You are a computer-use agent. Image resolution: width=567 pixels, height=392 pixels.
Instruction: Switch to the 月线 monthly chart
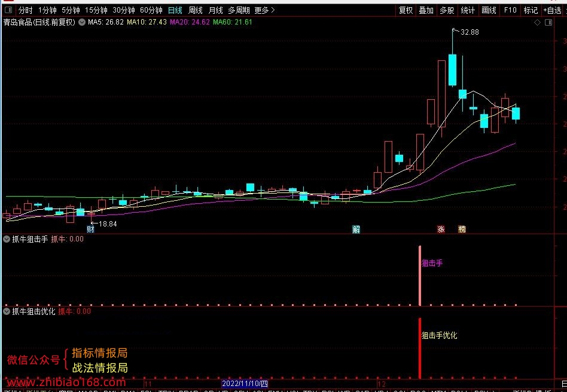click(215, 11)
